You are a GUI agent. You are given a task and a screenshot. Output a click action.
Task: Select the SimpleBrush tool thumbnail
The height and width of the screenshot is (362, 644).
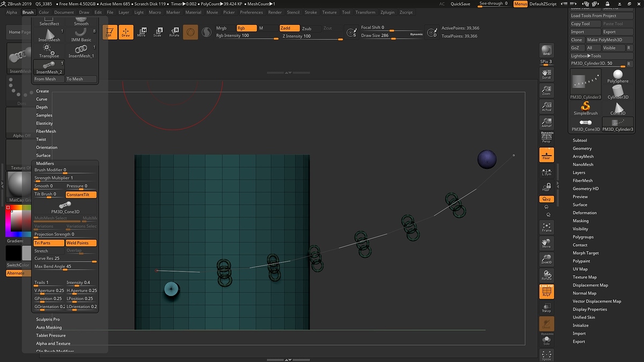(x=586, y=108)
